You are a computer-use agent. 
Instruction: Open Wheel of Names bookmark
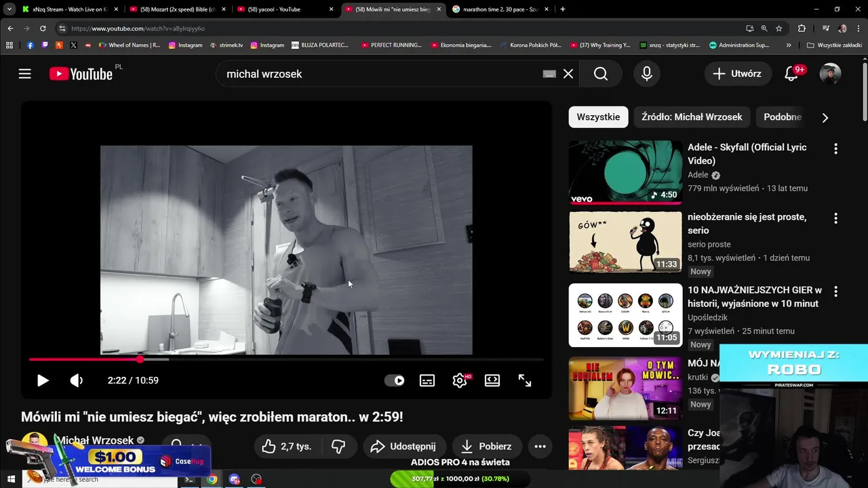click(130, 45)
